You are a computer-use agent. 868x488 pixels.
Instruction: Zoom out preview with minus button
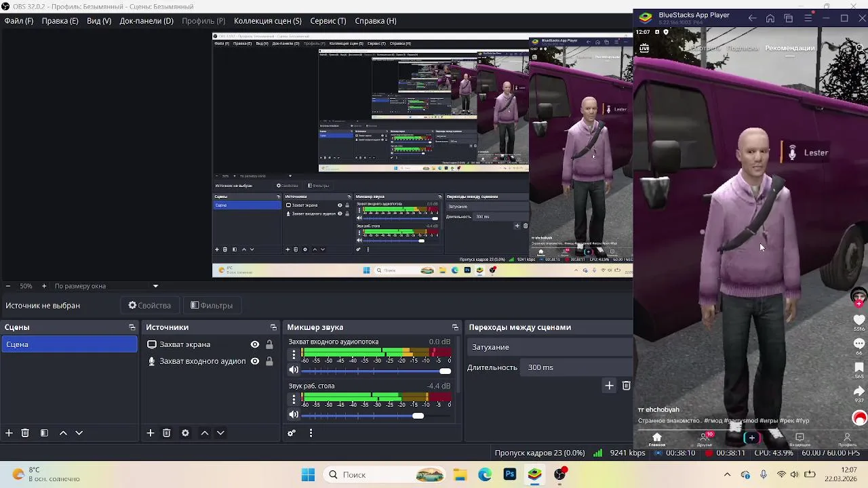coord(7,286)
